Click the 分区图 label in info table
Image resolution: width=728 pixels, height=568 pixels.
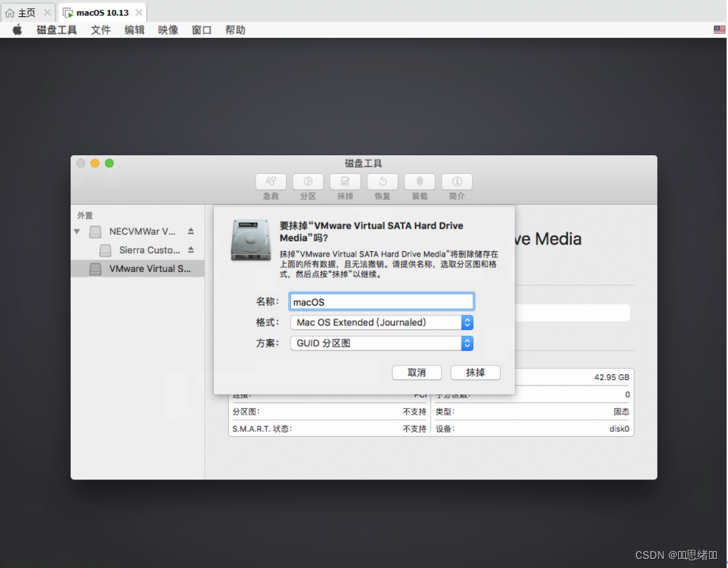click(246, 412)
